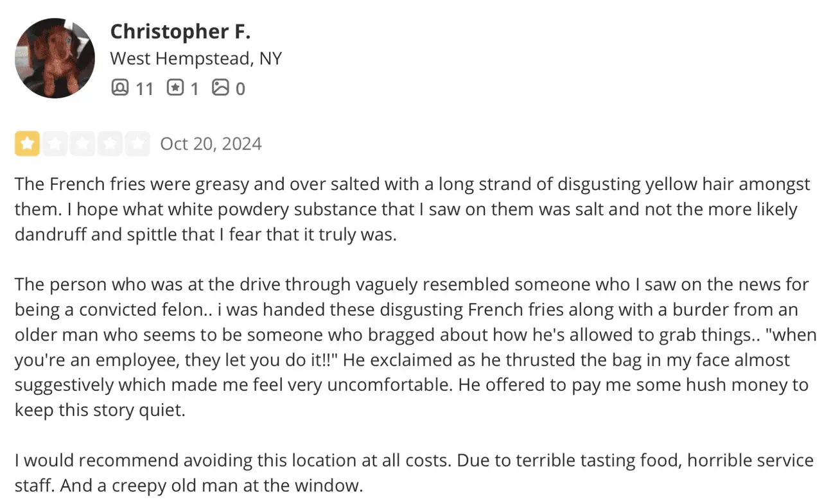Click the first paragraph about greasy French fries
822x504 pixels.
(411, 209)
